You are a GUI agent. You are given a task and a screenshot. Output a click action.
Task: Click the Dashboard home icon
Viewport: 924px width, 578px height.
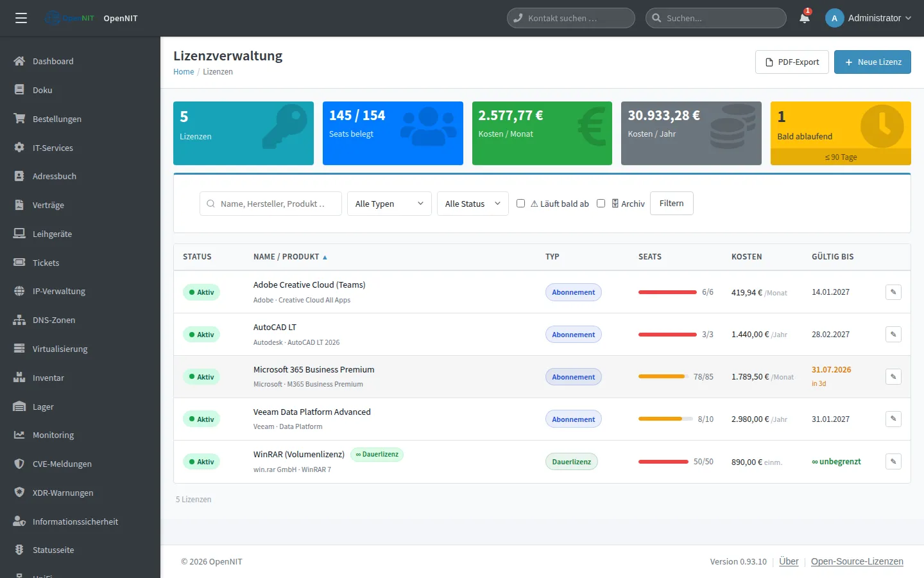19,61
